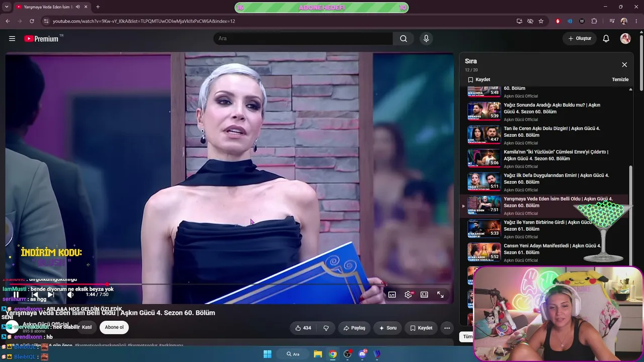Image resolution: width=644 pixels, height=362 pixels.
Task: Open the Chrome profile avatar
Action: coord(624,21)
